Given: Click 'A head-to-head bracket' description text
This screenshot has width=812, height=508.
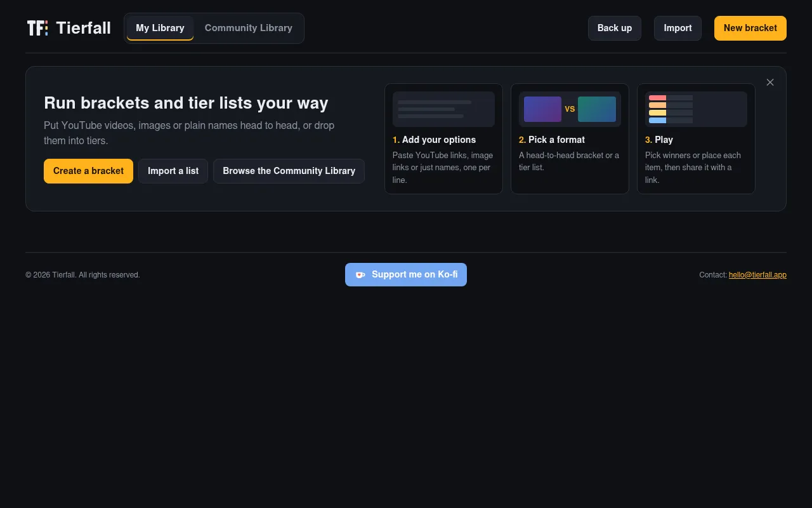Looking at the screenshot, I should pyautogui.click(x=569, y=161).
